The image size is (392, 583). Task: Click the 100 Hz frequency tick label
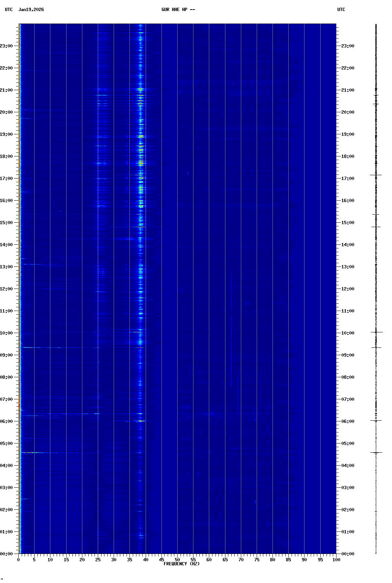(336, 560)
